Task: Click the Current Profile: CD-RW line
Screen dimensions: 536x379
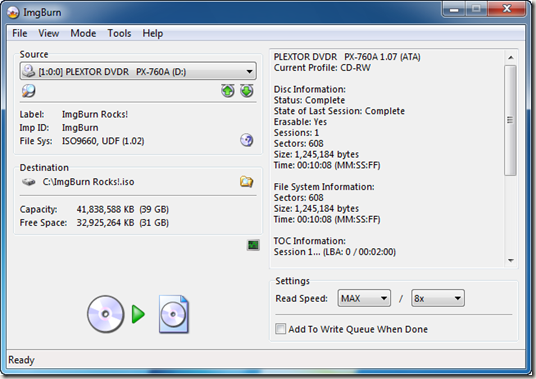Action: 322,68
